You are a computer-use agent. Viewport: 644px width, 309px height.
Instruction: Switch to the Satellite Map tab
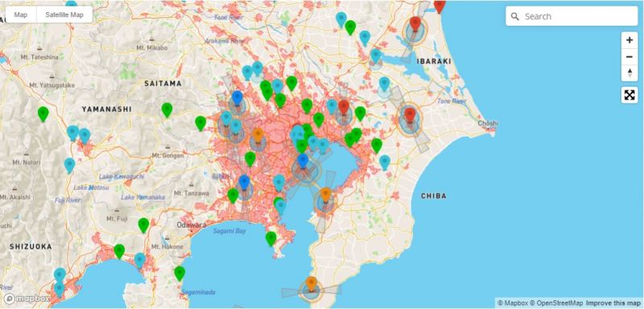pyautogui.click(x=64, y=14)
